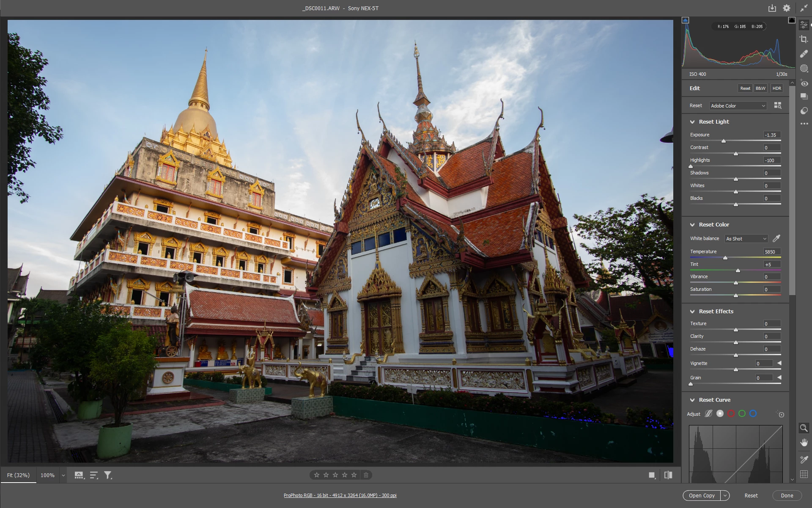812x508 pixels.
Task: Click the Exposure slider handle
Action: click(x=724, y=141)
